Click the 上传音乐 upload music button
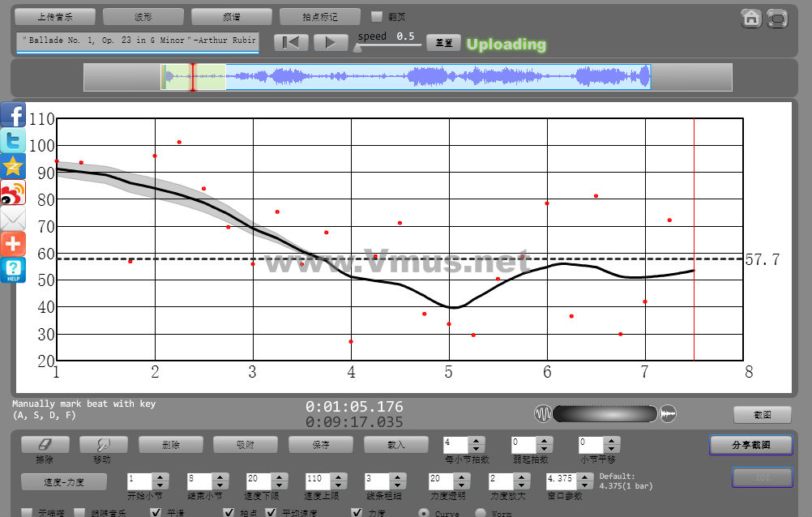Image resolution: width=812 pixels, height=517 pixels. [x=55, y=16]
